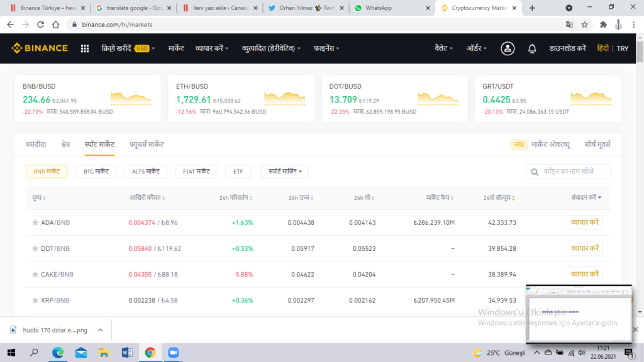
Task: Open taskbar search
Action: tap(34, 353)
